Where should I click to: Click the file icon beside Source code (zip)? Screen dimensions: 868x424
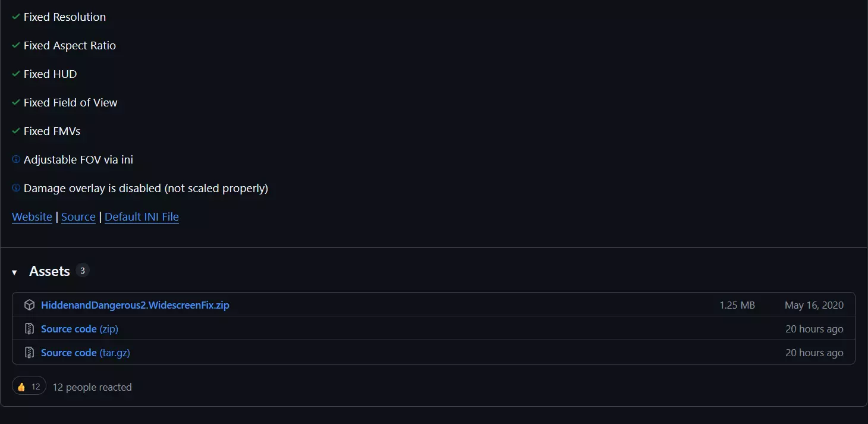click(29, 329)
